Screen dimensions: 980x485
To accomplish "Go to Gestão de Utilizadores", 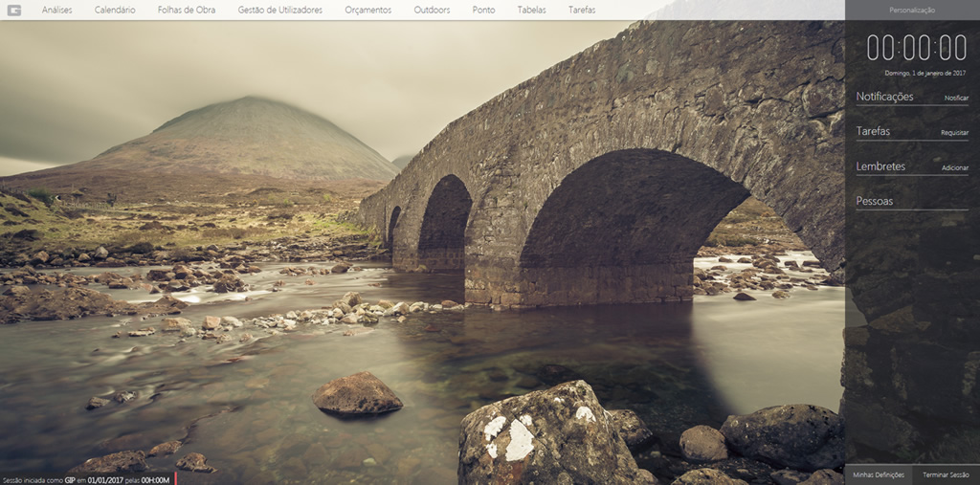I will [279, 10].
